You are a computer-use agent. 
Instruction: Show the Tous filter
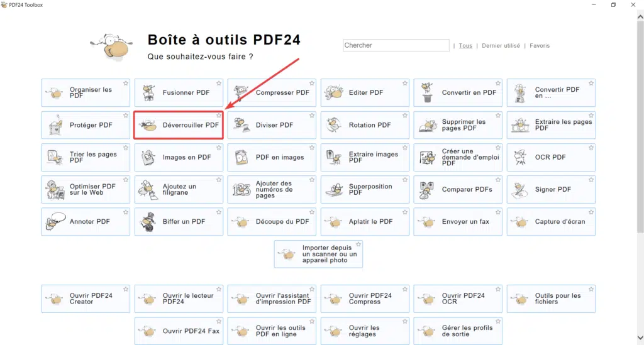pos(465,45)
